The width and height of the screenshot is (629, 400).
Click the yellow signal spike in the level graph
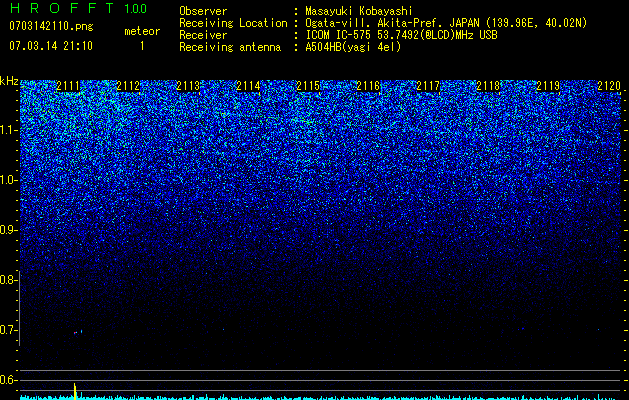point(75,391)
